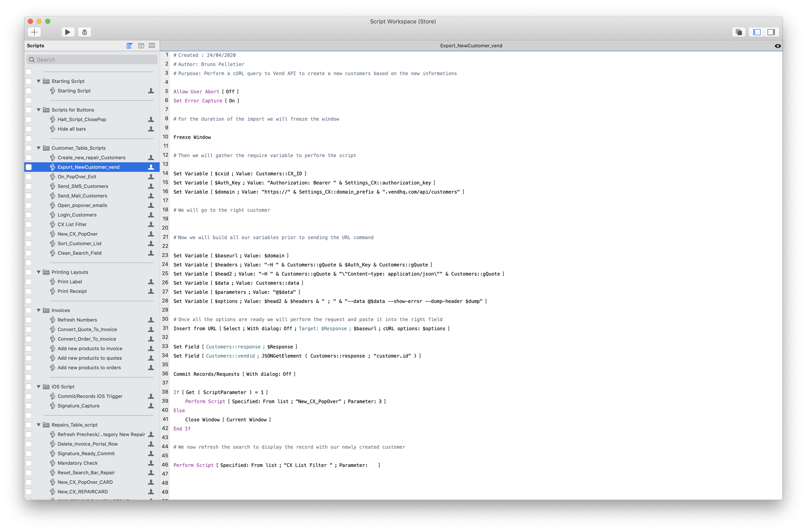807x532 pixels.
Task: Click the stacked windows icon in toolbar
Action: [739, 32]
